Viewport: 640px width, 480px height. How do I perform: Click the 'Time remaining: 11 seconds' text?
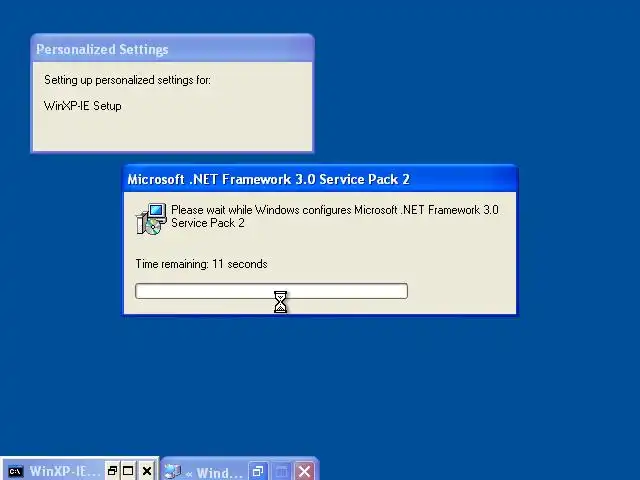(201, 264)
